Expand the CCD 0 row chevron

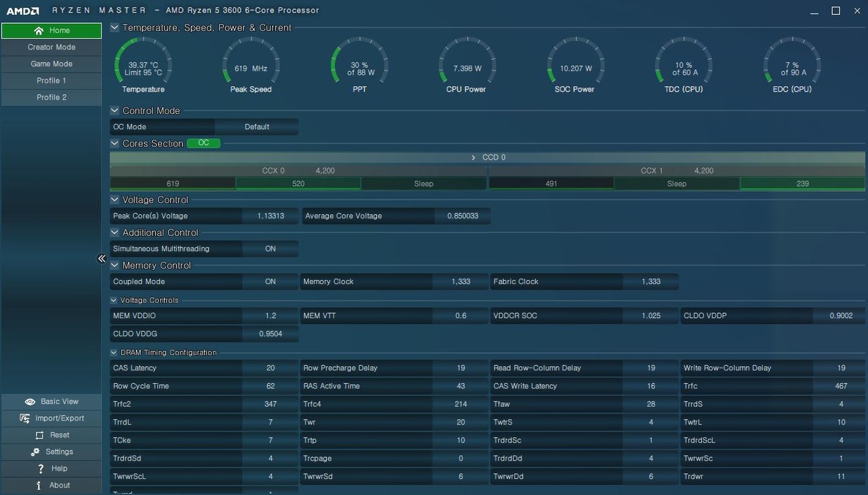click(x=473, y=157)
